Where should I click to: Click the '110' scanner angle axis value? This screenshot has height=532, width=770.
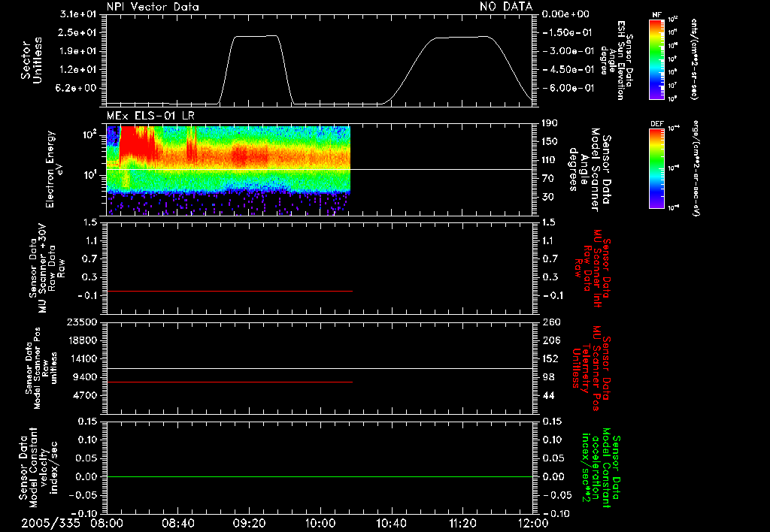(x=550, y=160)
